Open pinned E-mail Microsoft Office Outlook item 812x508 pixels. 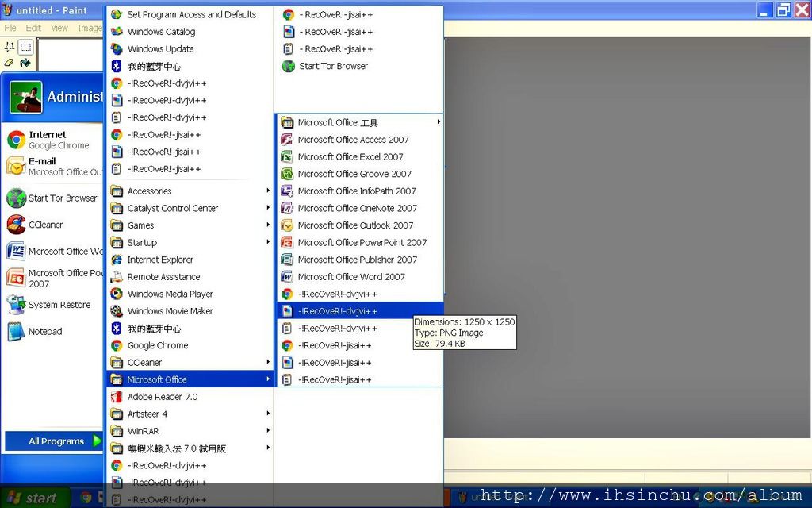tap(55, 167)
